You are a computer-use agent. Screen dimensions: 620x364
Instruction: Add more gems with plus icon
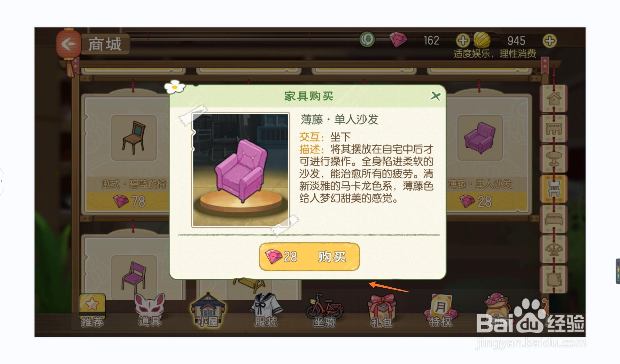pyautogui.click(x=463, y=40)
